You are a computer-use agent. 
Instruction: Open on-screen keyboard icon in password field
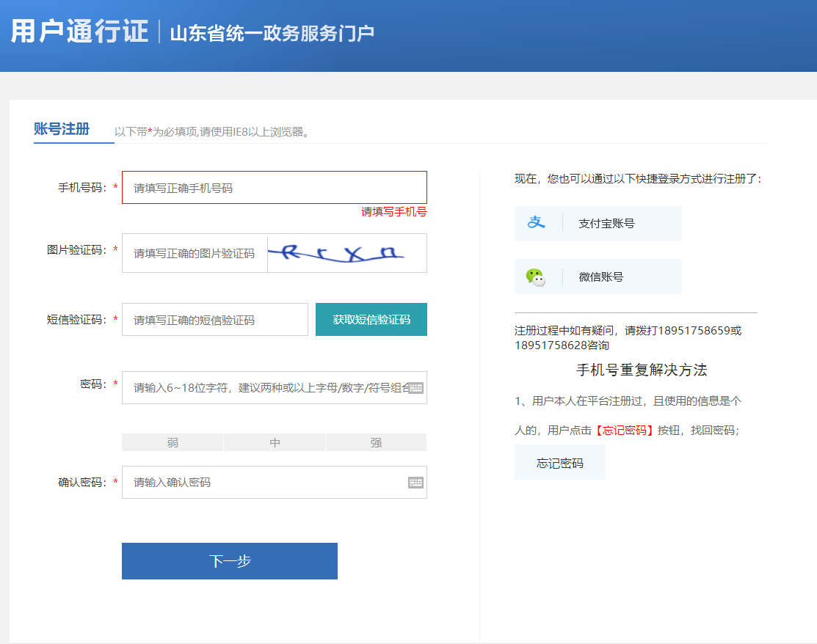click(x=415, y=388)
